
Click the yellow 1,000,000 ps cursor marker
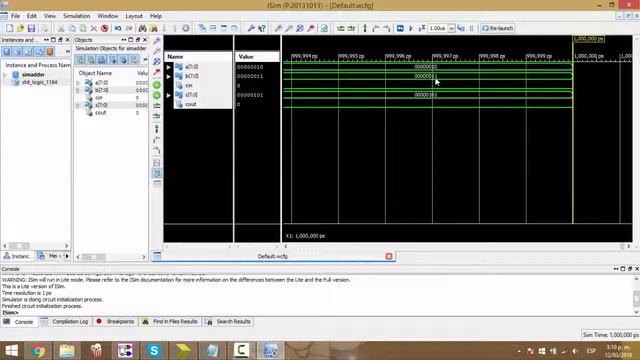(589, 39)
